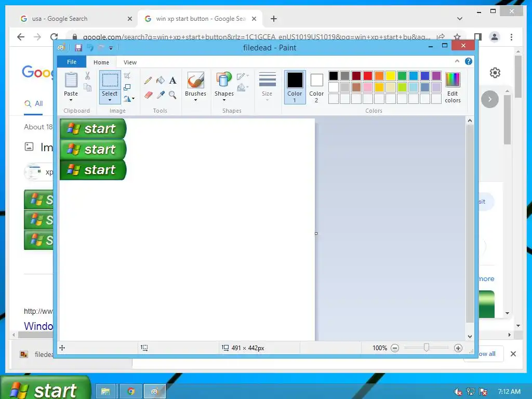
Task: Open a new Chrome tab
Action: [x=273, y=19]
